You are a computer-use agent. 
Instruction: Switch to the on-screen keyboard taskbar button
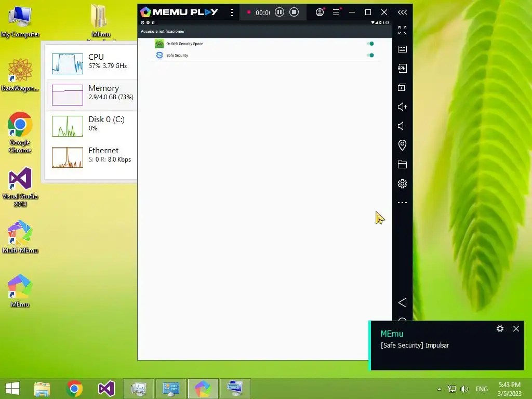coord(235,389)
